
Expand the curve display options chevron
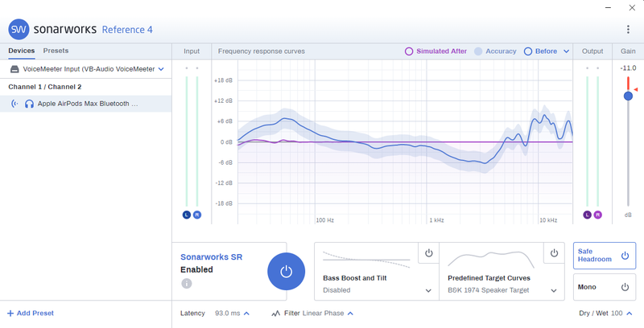567,51
